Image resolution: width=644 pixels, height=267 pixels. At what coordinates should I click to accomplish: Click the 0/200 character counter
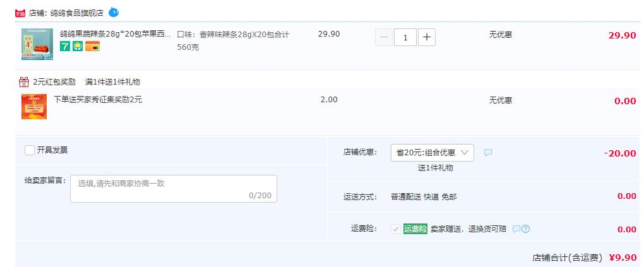pyautogui.click(x=260, y=196)
